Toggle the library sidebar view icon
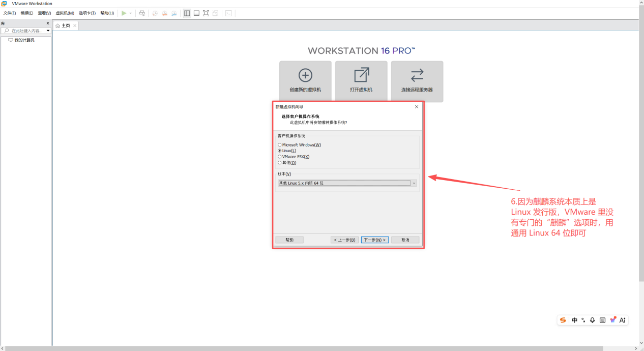644x351 pixels. click(x=187, y=13)
